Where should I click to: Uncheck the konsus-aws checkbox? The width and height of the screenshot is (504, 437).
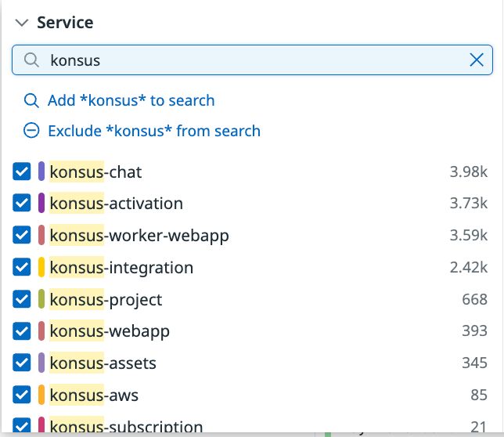point(22,395)
